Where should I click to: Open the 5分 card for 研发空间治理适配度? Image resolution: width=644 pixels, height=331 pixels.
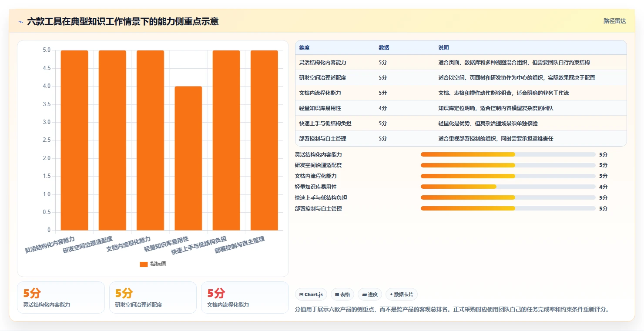(x=153, y=298)
